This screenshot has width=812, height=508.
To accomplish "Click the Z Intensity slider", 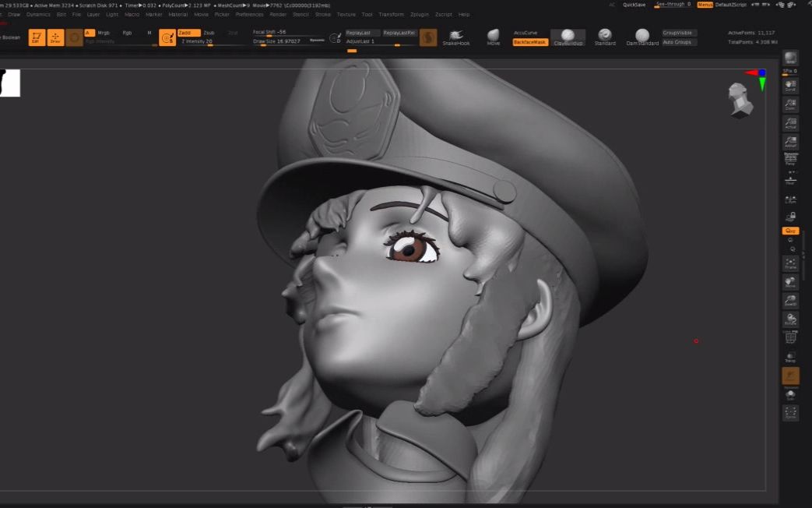I will click(x=213, y=41).
